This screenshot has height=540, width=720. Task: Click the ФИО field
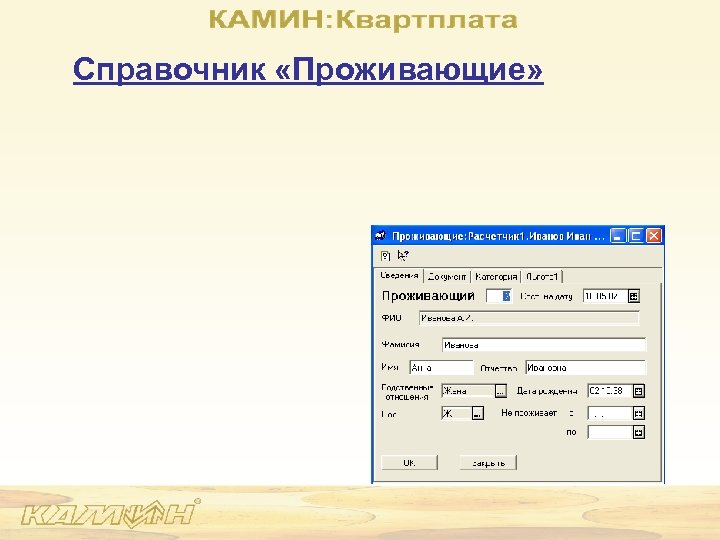529,318
